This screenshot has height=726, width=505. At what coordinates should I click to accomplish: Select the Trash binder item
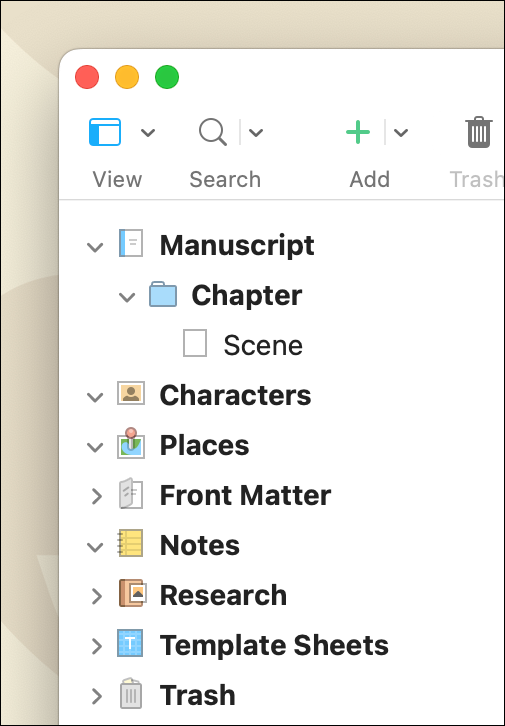198,695
